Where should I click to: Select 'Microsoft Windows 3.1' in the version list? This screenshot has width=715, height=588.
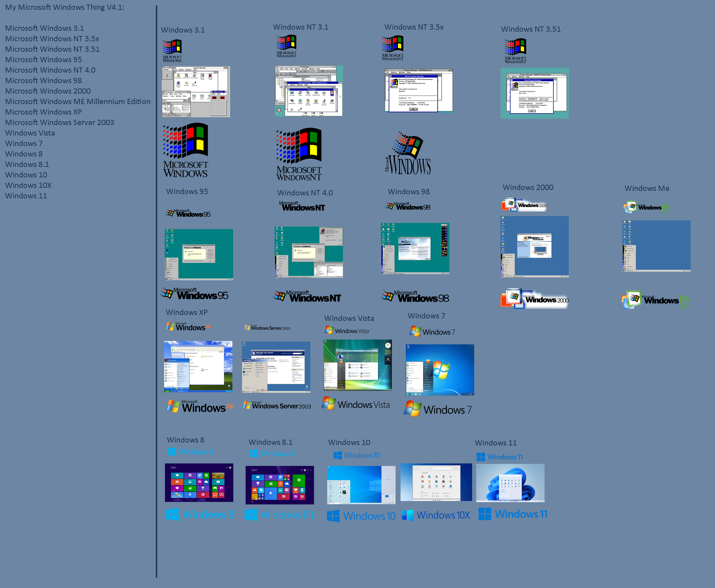point(44,28)
